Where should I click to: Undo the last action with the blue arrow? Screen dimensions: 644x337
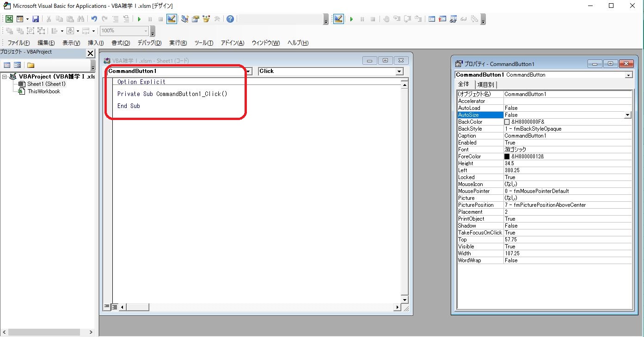(x=94, y=19)
